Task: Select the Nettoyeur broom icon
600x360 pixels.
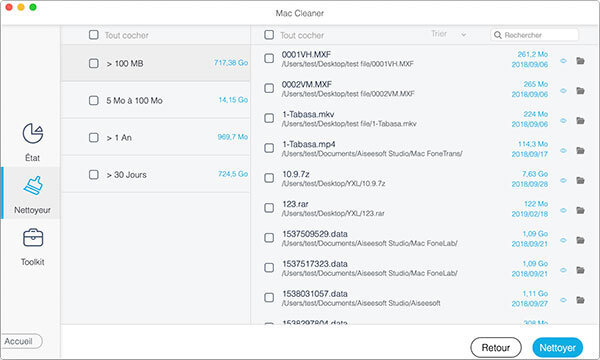Action: (33, 186)
